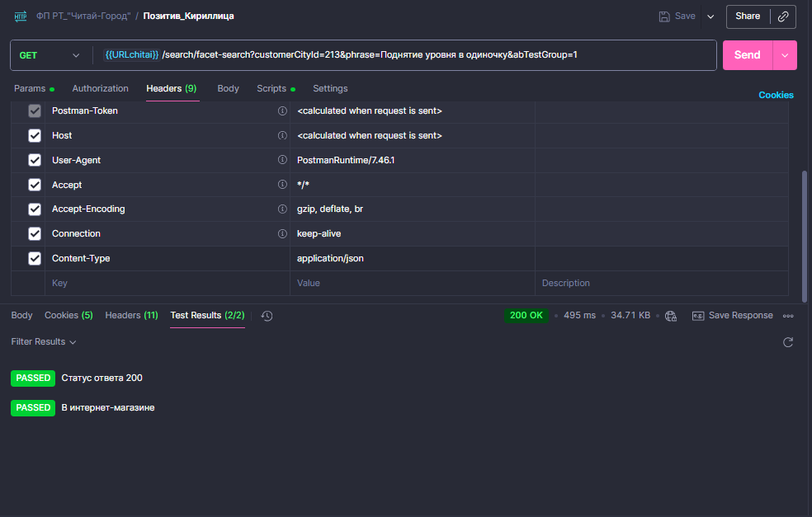Uncheck the Content-Type header checkbox
812x517 pixels.
pos(35,258)
